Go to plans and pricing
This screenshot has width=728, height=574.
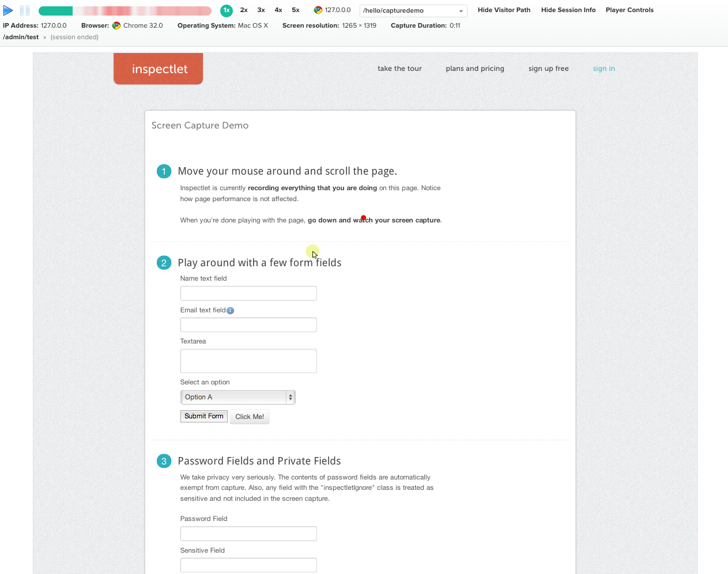click(x=475, y=69)
